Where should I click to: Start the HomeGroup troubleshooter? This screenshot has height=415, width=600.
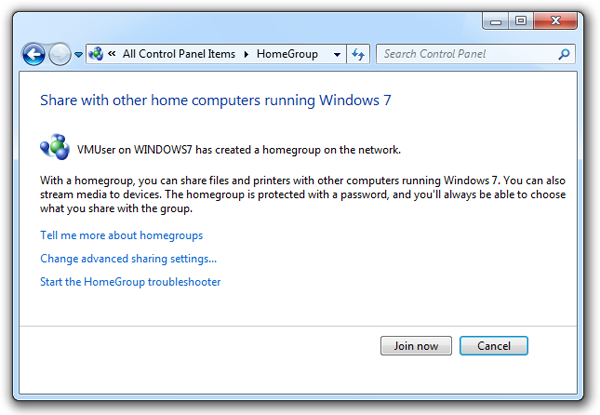[x=130, y=282]
